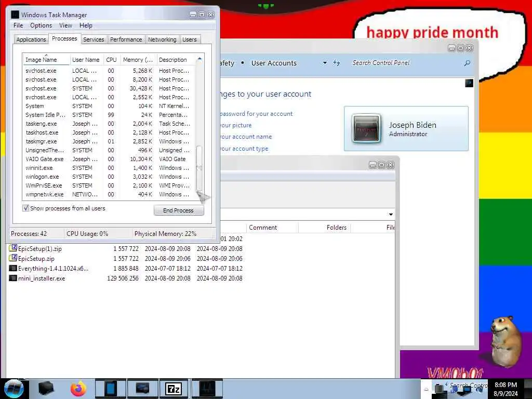
Task: Click the Folders column header in 7-Zip
Action: click(324, 228)
